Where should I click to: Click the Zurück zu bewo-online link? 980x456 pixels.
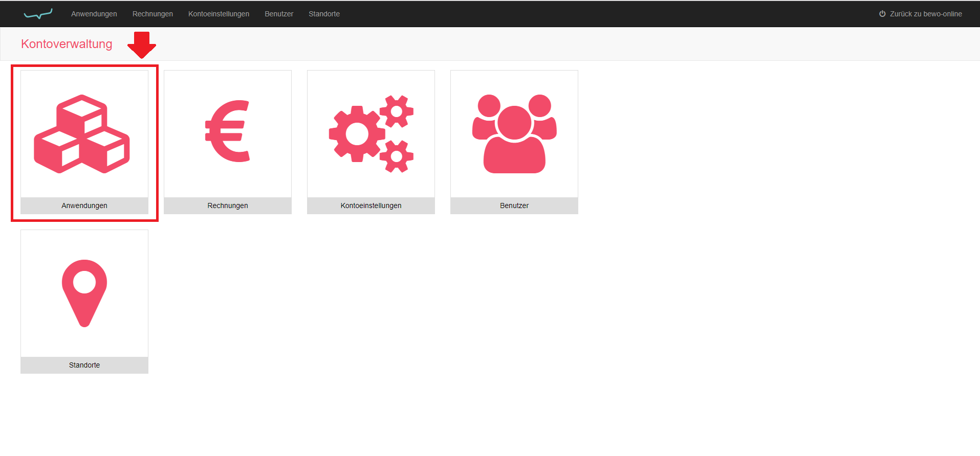click(925, 14)
